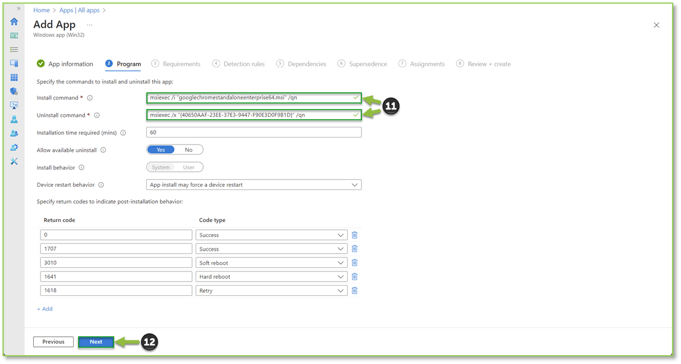Open the ellipsis menu beside Add App
681x364 pixels.
tap(89, 25)
